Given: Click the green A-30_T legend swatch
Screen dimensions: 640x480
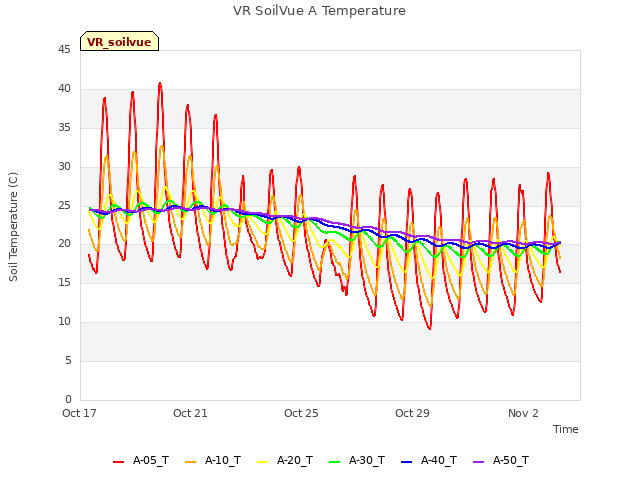Looking at the screenshot, I should [334, 462].
